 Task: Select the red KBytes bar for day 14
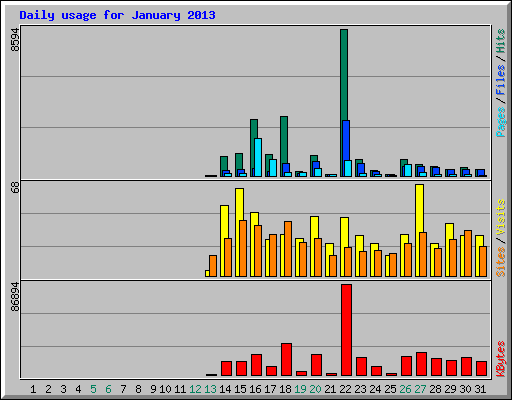[226, 369]
